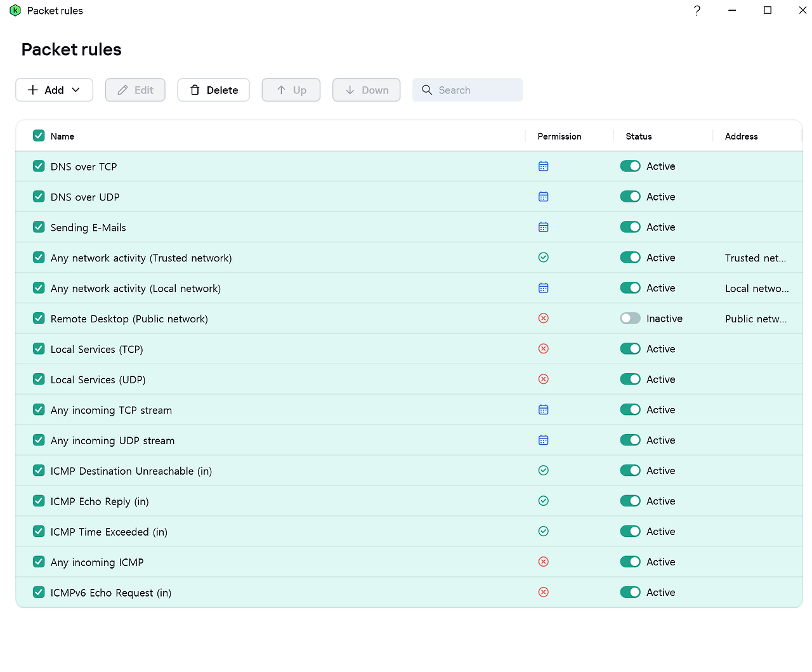Click allow icon for ICMP Destination Unreachable
812x672 pixels.
pyautogui.click(x=543, y=471)
